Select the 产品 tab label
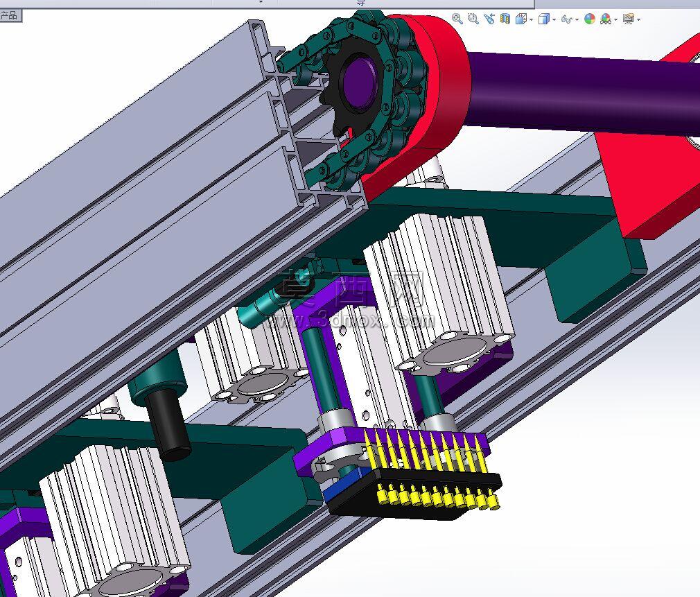 pyautogui.click(x=9, y=16)
